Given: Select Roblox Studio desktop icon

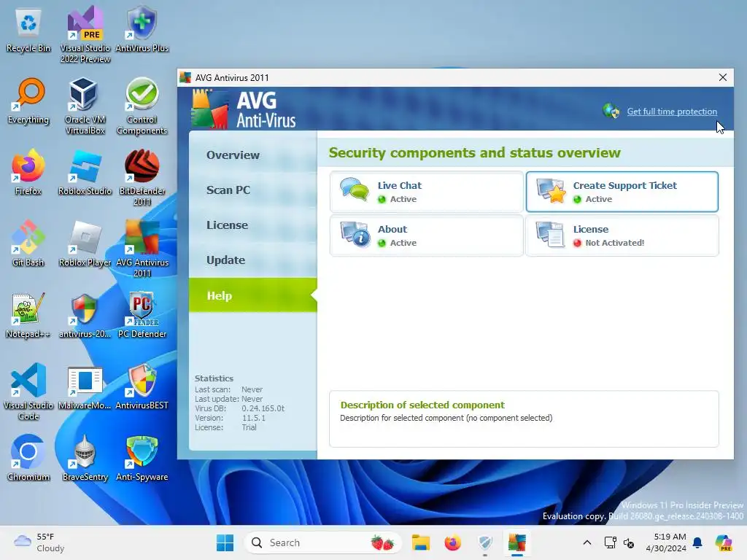Looking at the screenshot, I should pos(85,172).
